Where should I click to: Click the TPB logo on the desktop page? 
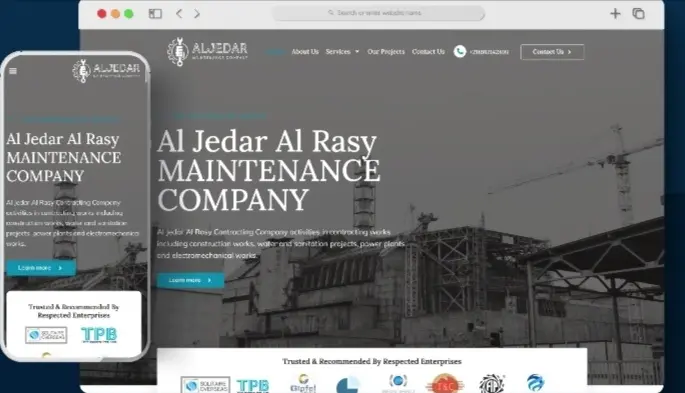coord(253,386)
